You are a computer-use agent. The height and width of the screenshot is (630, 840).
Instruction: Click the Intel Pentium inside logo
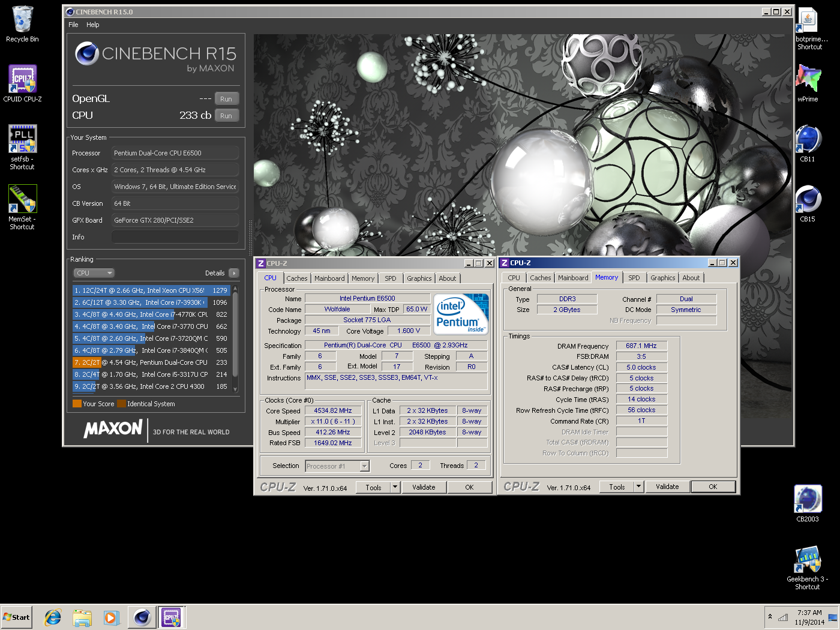coord(461,314)
